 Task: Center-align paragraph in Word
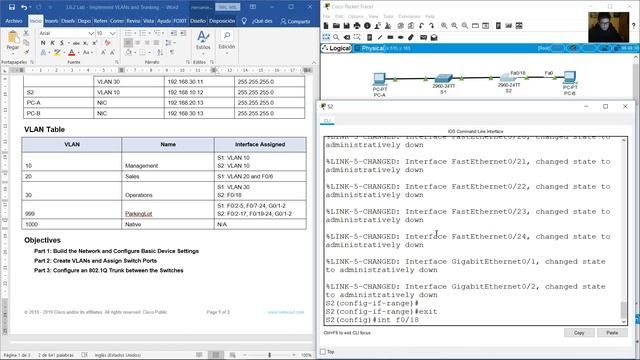138,43
